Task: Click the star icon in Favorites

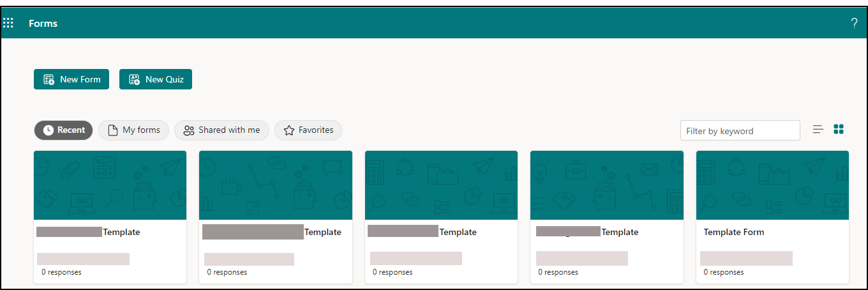Action: (x=289, y=130)
